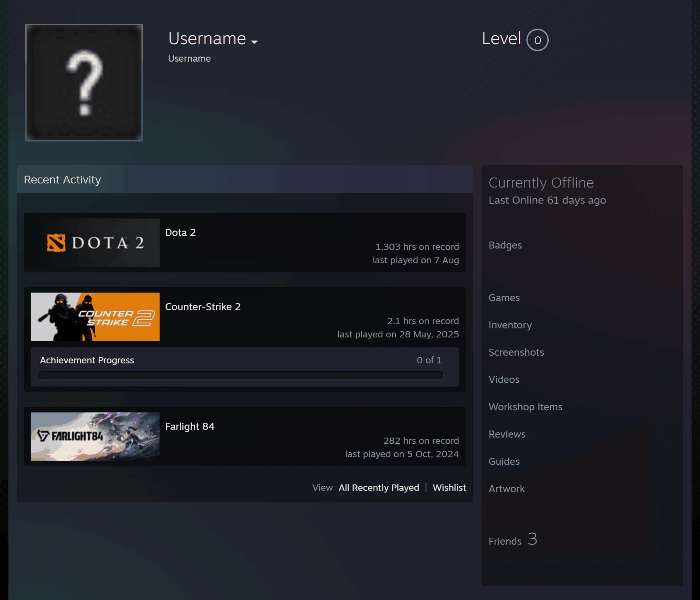The width and height of the screenshot is (700, 600).
Task: Click 'last played on 28 May, 2025'
Action: coord(398,334)
